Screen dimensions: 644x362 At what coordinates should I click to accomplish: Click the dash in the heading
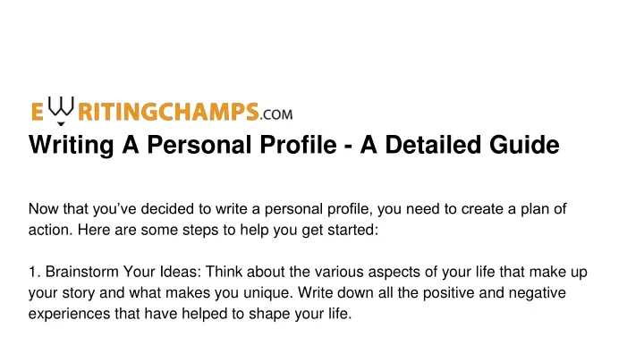click(348, 147)
